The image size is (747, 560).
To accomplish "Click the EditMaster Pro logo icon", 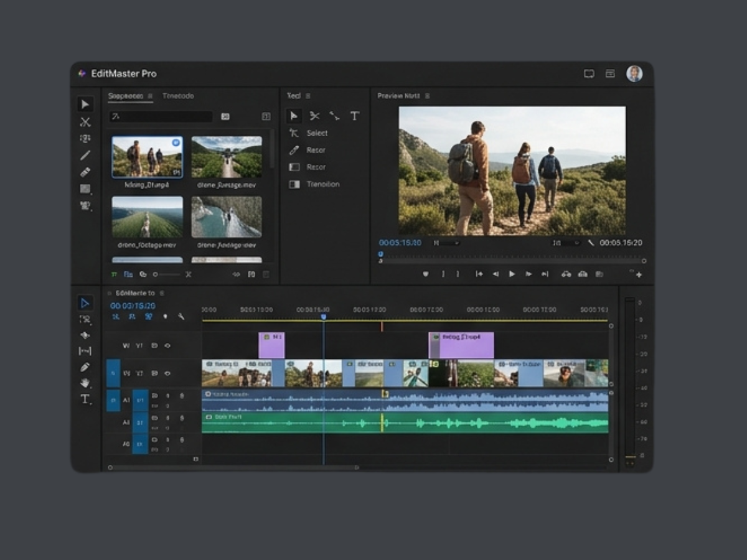I will point(82,73).
